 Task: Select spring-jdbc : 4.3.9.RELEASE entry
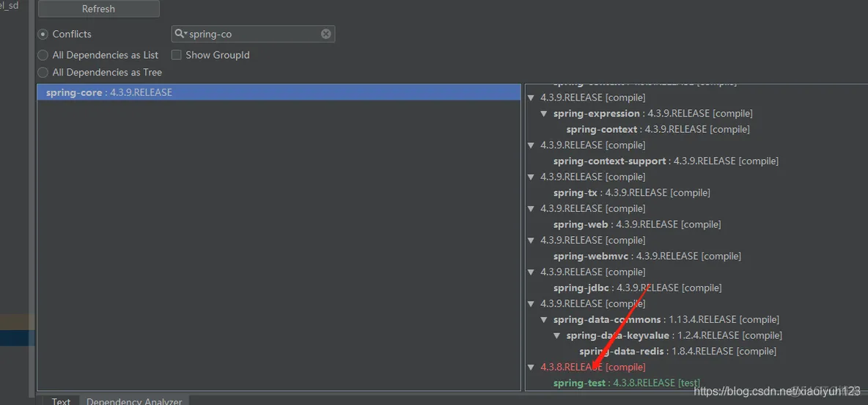coord(637,288)
